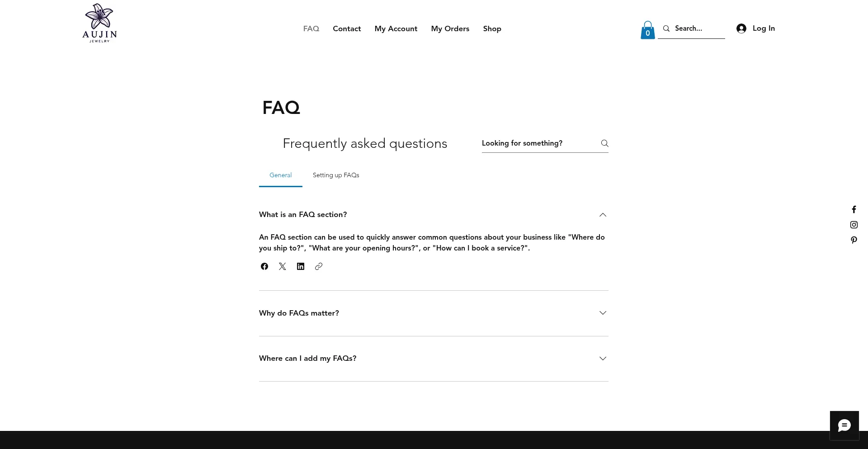
Task: Share answer on Facebook icon
Action: point(264,266)
